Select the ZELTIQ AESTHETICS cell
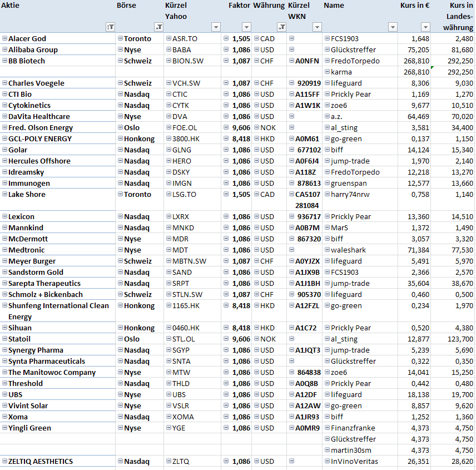 40,461
